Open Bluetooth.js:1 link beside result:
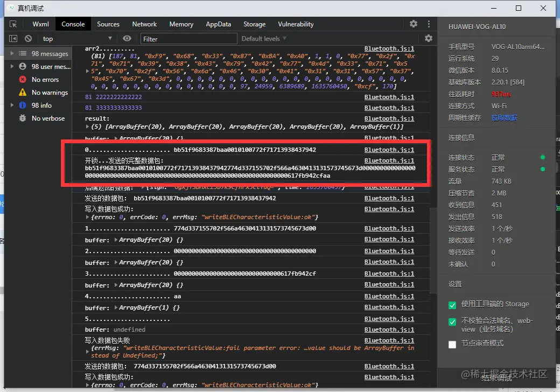 pos(389,118)
